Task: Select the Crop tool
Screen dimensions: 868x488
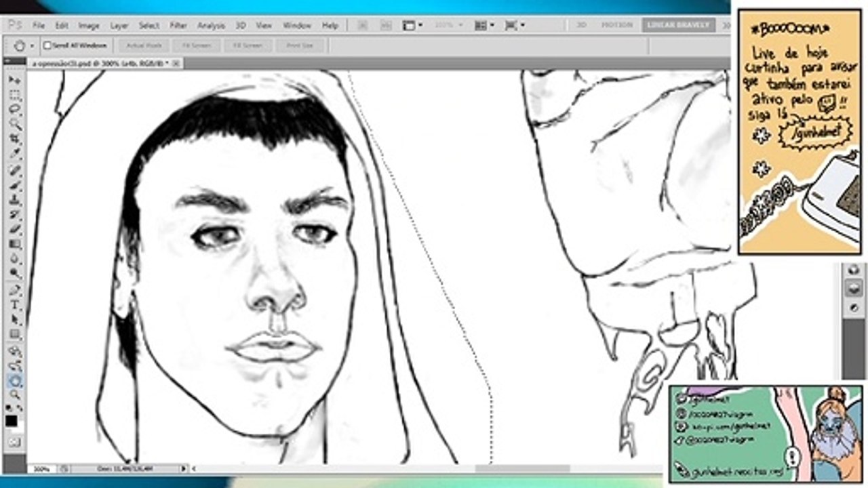Action: (x=14, y=140)
